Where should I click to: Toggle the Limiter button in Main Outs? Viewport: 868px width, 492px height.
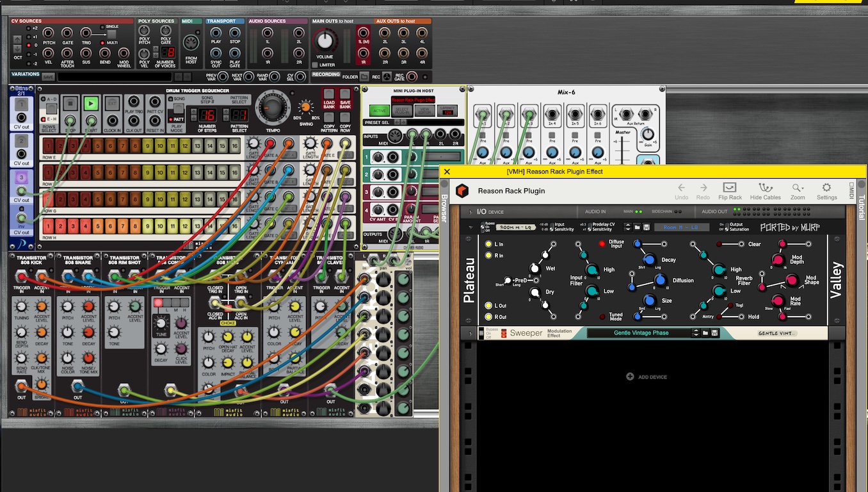[x=314, y=65]
